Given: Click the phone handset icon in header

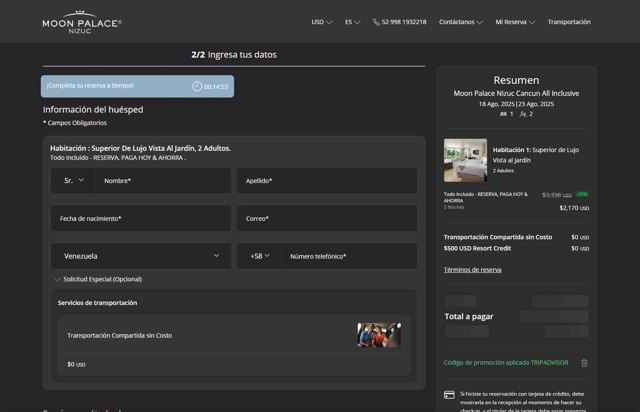Looking at the screenshot, I should 376,22.
